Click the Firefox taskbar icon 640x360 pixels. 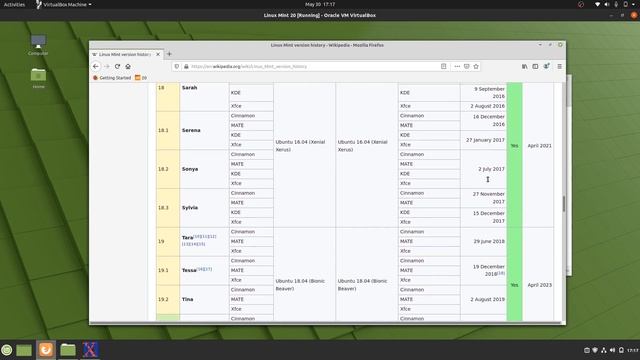coord(46,350)
